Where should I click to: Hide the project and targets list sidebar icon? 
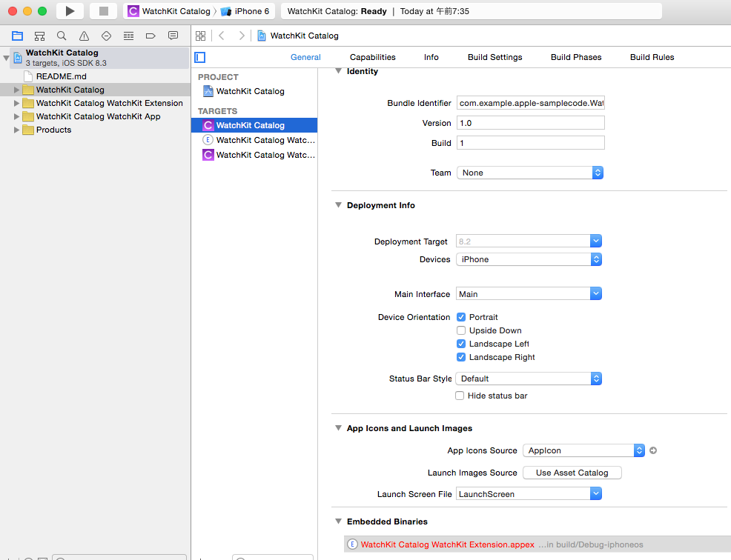click(200, 57)
